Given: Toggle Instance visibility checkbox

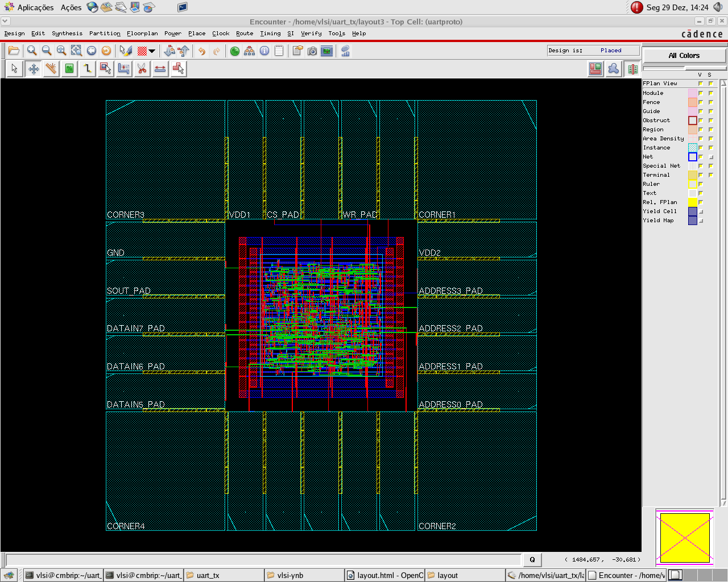Looking at the screenshot, I should (x=701, y=148).
